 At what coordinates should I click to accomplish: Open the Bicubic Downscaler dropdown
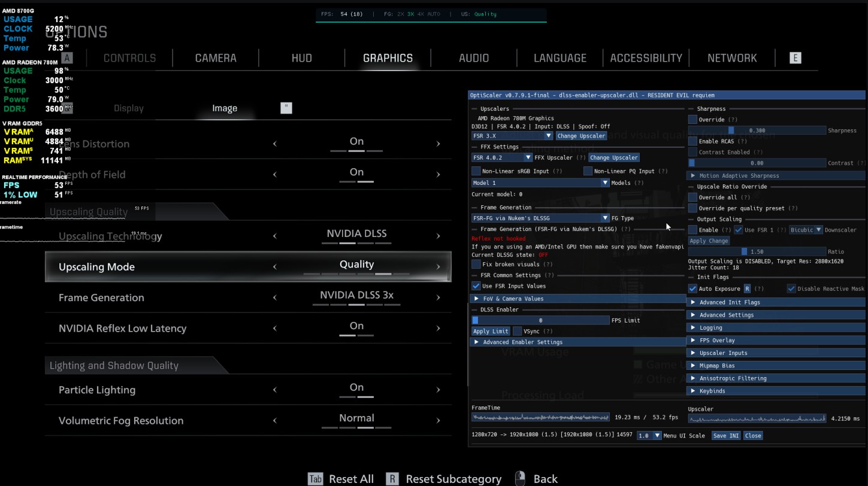pyautogui.click(x=806, y=230)
